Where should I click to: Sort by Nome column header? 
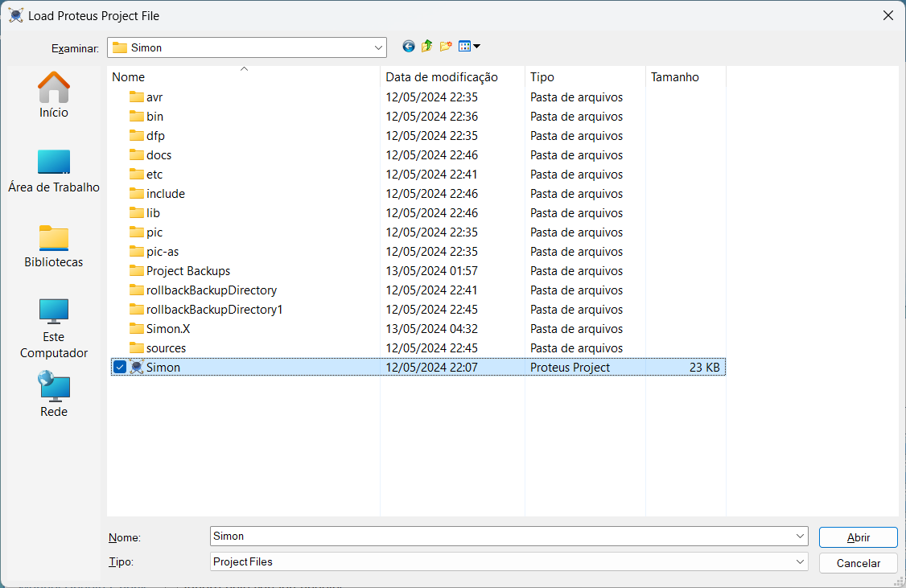pos(243,77)
